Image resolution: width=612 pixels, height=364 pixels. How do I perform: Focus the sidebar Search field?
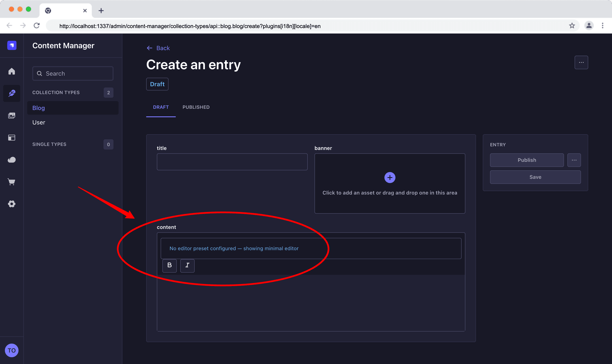[73, 73]
